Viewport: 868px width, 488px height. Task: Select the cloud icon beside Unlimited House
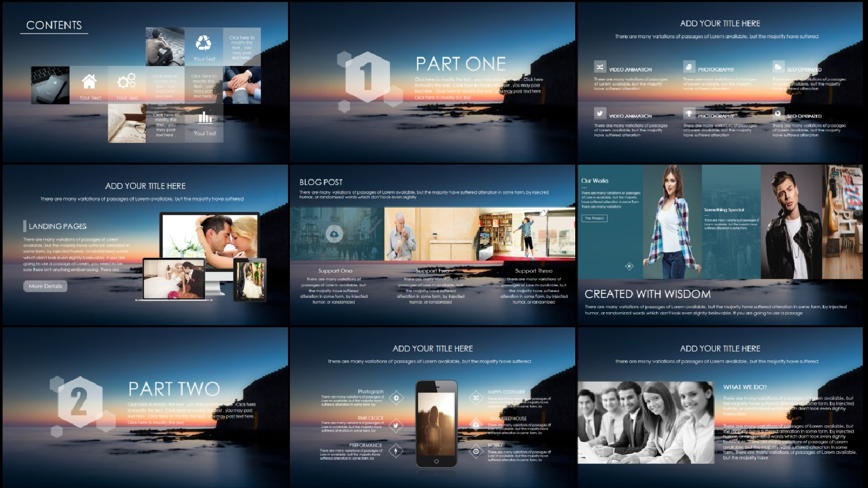tap(476, 424)
